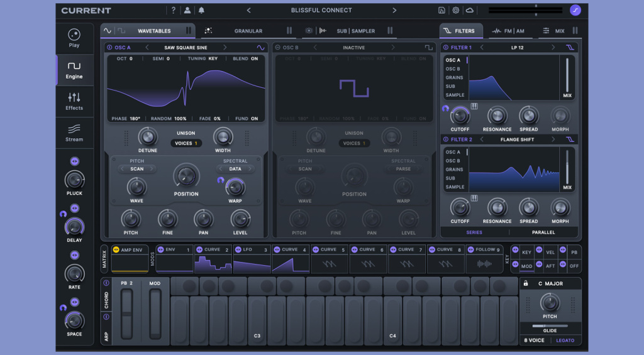The height and width of the screenshot is (355, 644).
Task: Click the C MAJOR scale selector
Action: 551,283
